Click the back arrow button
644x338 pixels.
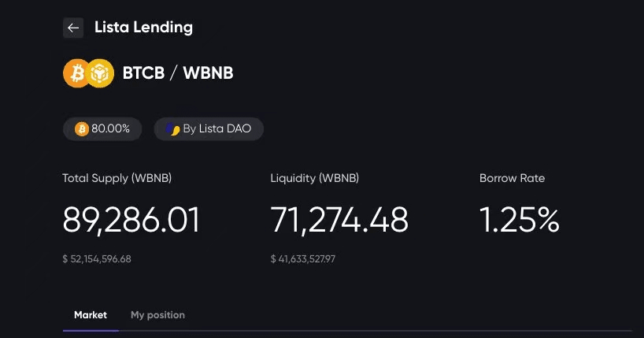[73, 28]
